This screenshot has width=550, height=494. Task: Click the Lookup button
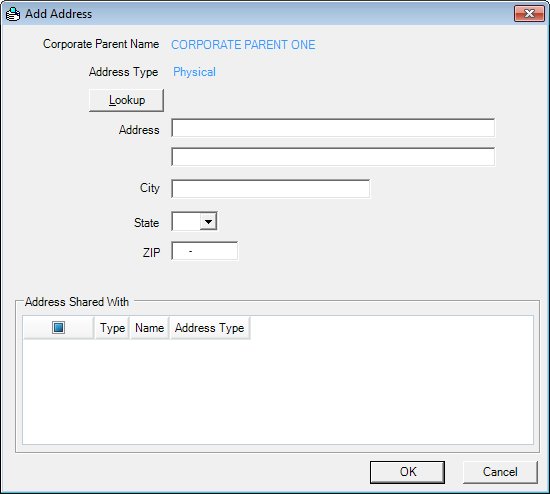tap(126, 100)
